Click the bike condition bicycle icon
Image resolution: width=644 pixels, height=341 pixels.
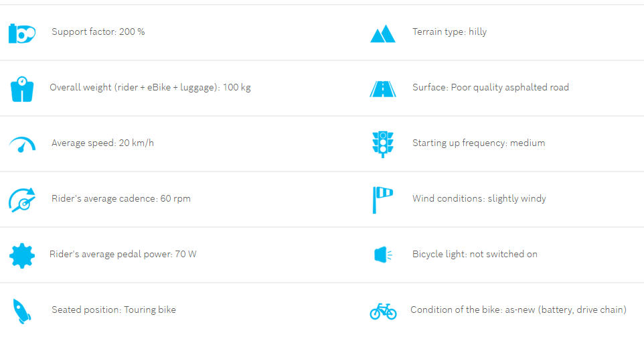click(x=383, y=312)
